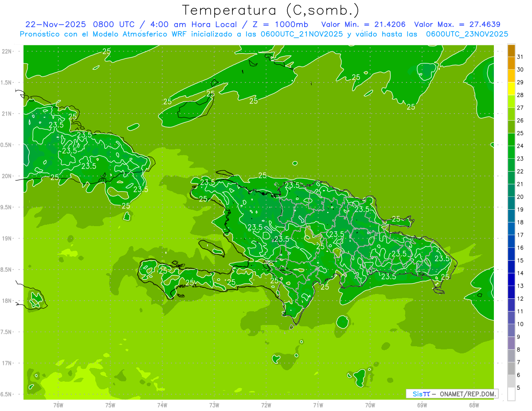Click the "Valor Min. = 21.4206" value
Image resolution: width=532 pixels, height=411 pixels.
point(364,24)
